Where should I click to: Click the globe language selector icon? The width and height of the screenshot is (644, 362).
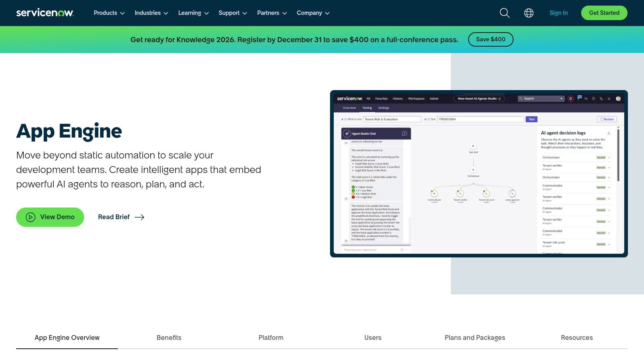tap(528, 13)
